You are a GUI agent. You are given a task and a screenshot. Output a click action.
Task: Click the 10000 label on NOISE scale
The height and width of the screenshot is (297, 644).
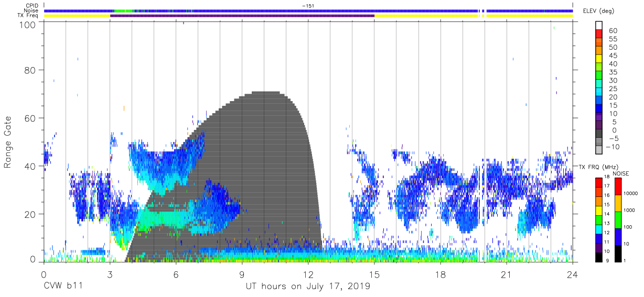(x=631, y=193)
